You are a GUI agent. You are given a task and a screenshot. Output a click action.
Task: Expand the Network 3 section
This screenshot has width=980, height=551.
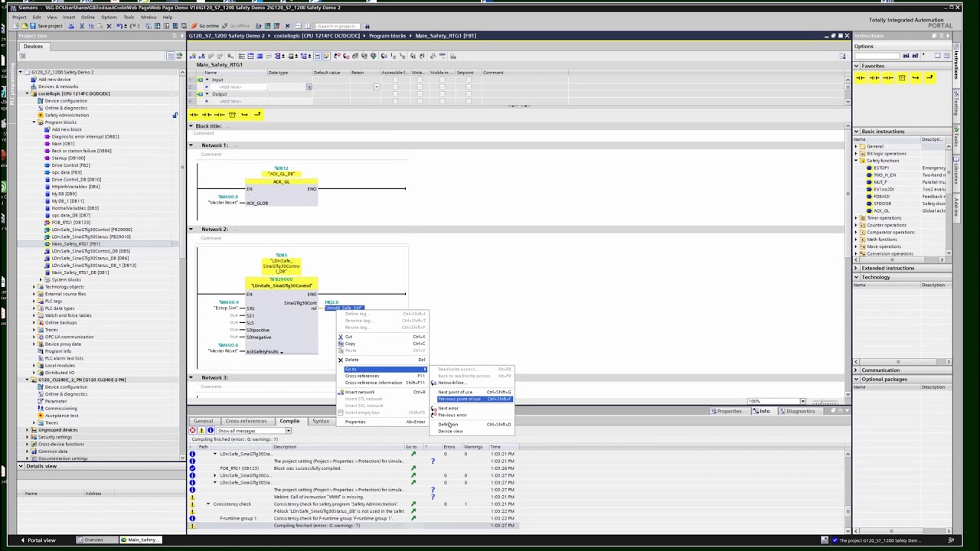tap(191, 378)
